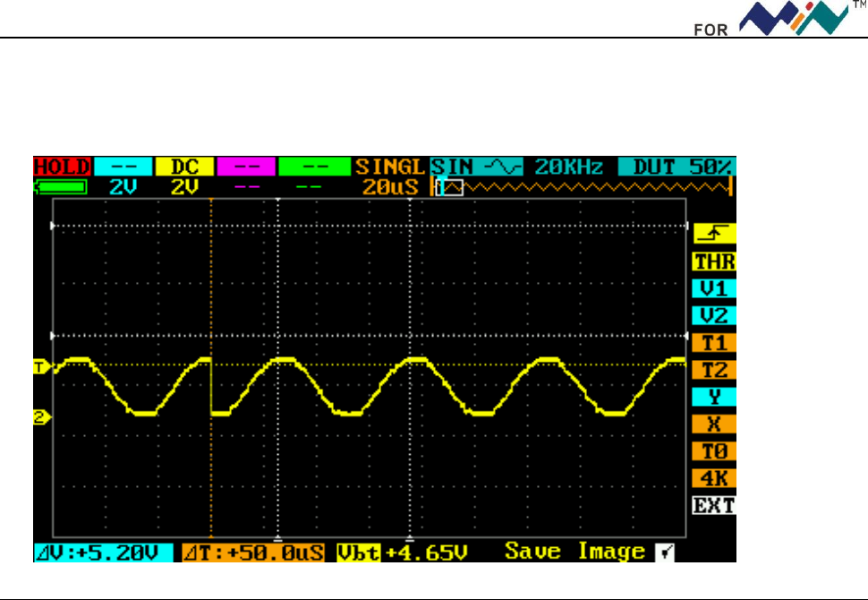Click the 20uS timebase value
868x600 pixels.
(x=390, y=187)
